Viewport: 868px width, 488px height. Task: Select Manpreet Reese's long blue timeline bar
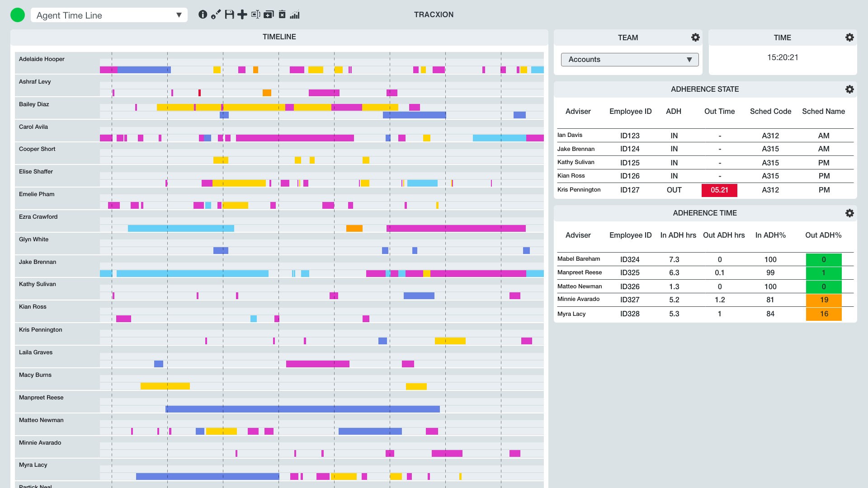pos(302,409)
